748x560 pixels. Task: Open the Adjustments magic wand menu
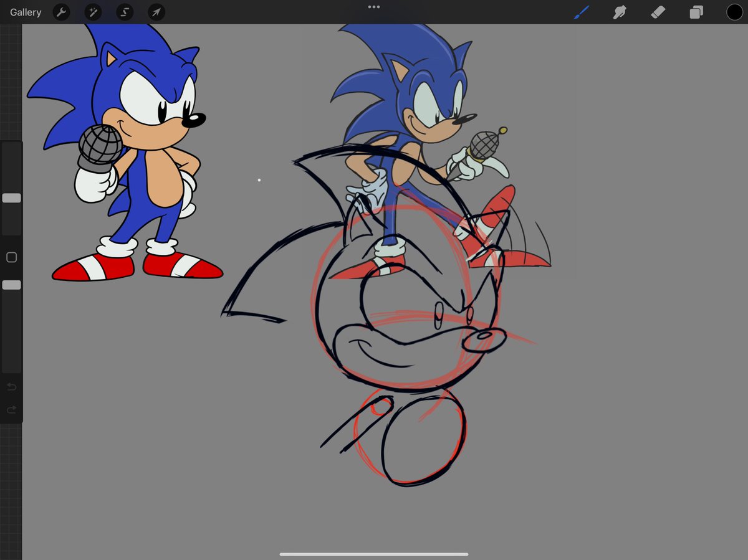pos(93,12)
